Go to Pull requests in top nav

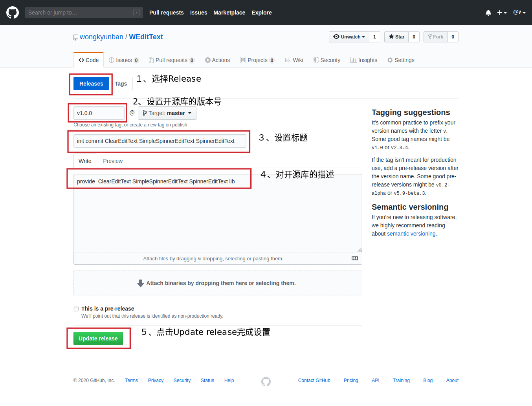click(x=167, y=13)
